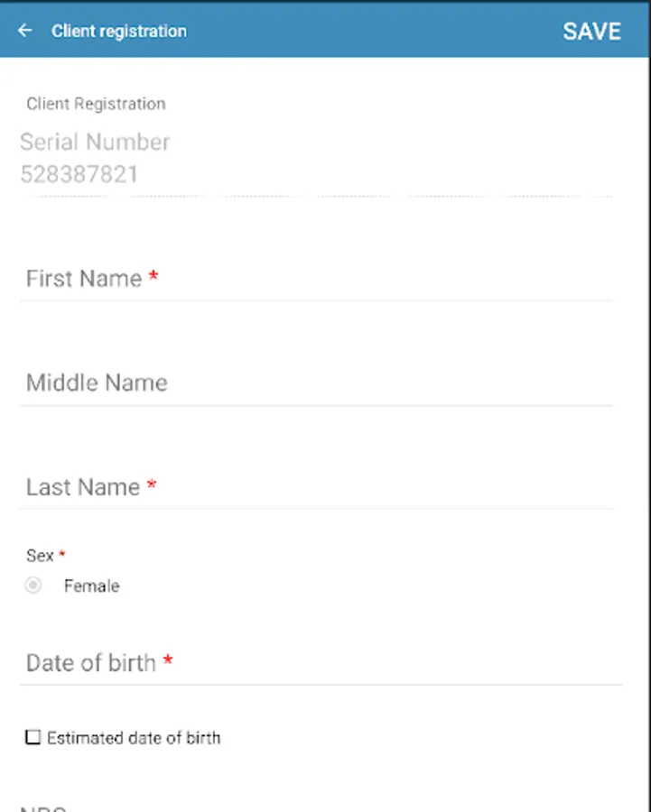This screenshot has height=812, width=651.
Task: Click the red asterisk beside First Name
Action: [153, 278]
